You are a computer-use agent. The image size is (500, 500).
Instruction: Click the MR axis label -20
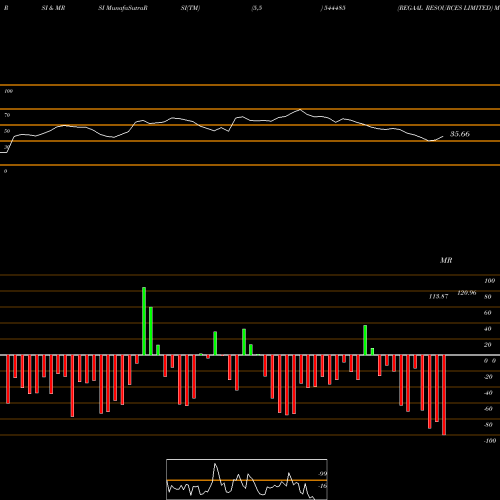pos(488,377)
